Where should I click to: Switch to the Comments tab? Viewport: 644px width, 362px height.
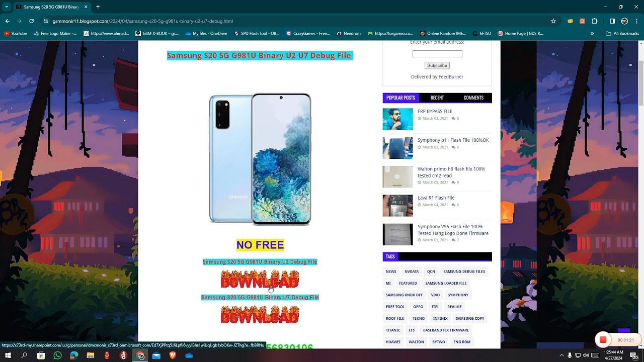[x=473, y=98]
